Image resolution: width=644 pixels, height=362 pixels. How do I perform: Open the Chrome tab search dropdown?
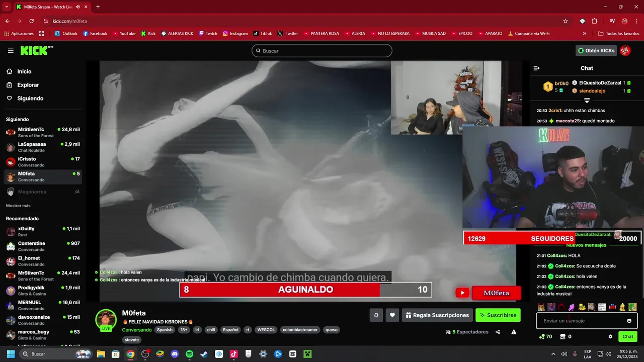(x=7, y=7)
